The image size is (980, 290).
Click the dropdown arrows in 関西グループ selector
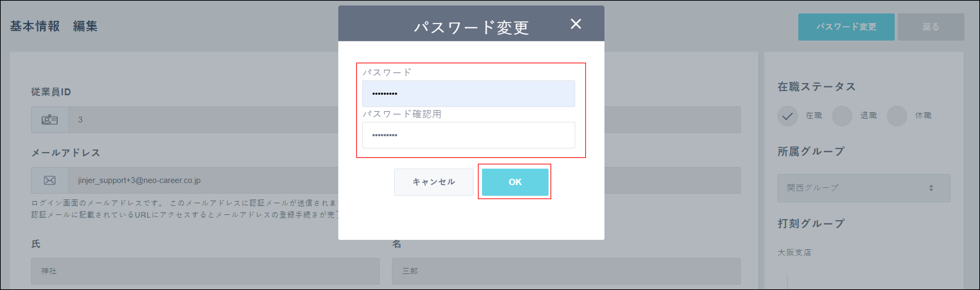[x=931, y=188]
